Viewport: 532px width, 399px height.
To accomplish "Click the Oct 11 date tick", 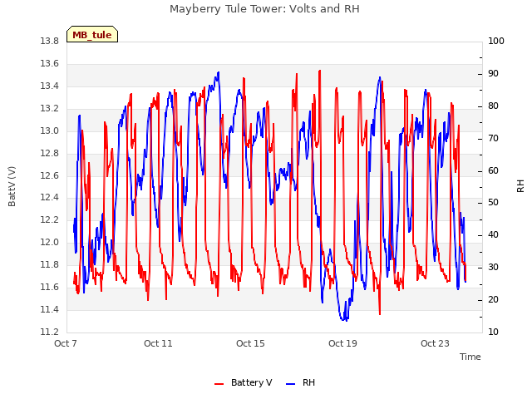I will click(158, 343).
